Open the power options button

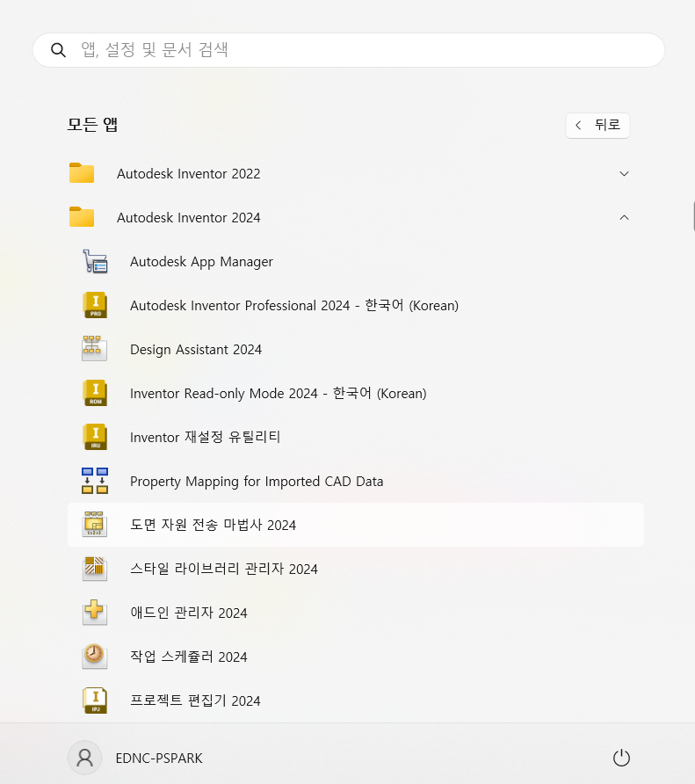click(621, 758)
